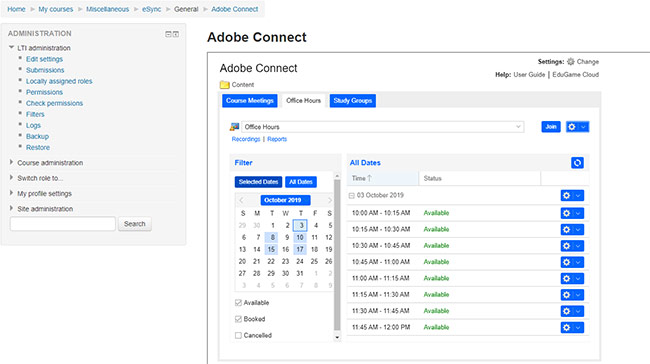This screenshot has width=650, height=364.
Task: Click the Administration block dock icon
Action: pyautogui.click(x=176, y=34)
